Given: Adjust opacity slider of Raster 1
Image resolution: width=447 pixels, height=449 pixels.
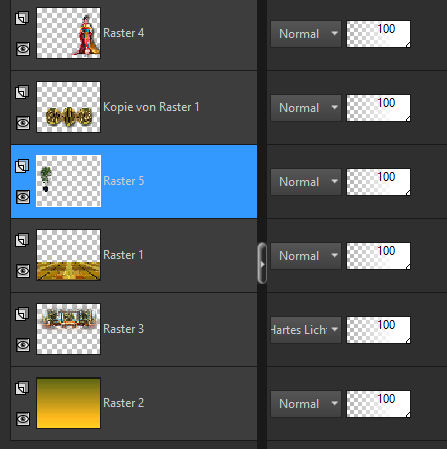Looking at the screenshot, I should 378,256.
